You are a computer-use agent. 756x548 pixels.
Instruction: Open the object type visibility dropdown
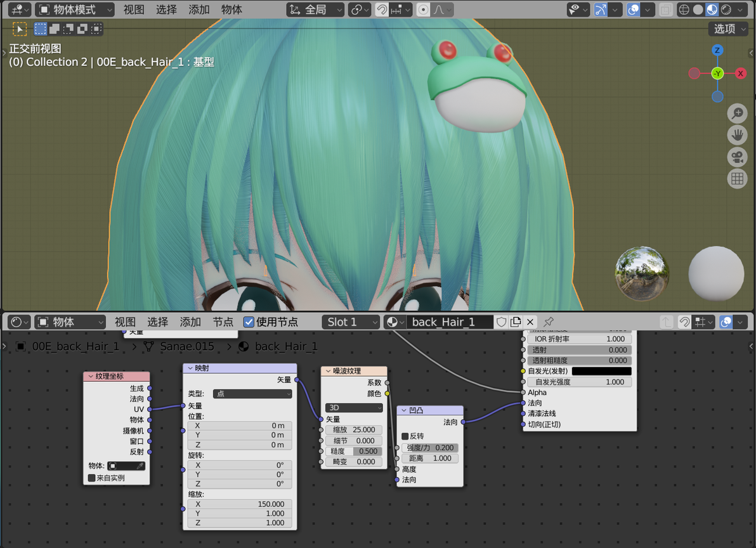click(578, 10)
